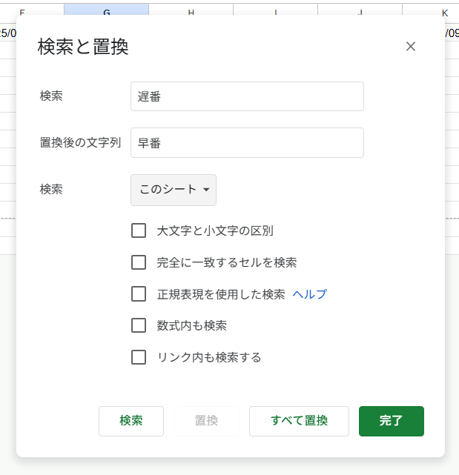Toggle 正規表現を使用した検索 checkbox
Screen dimensions: 459x475
[139, 294]
